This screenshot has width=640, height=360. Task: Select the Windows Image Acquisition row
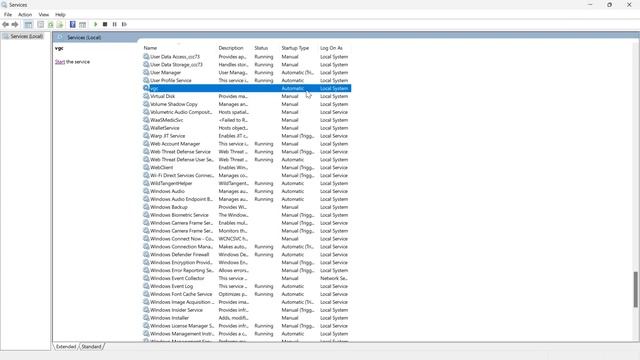click(247, 302)
